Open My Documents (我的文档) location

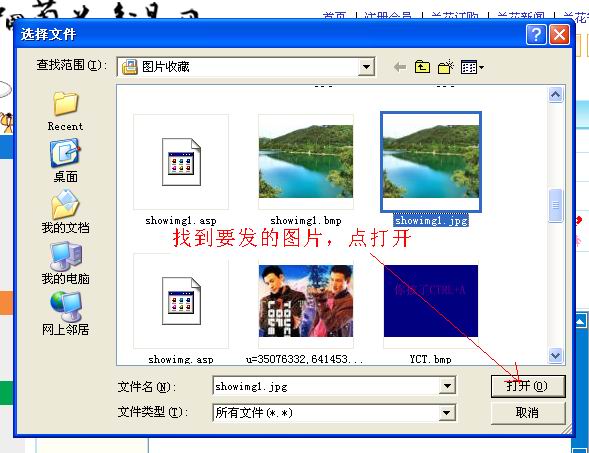(65, 211)
